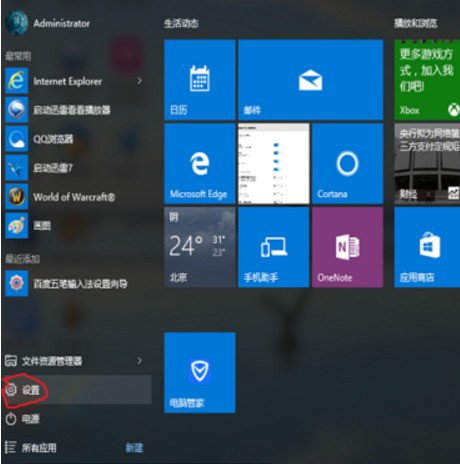Screen dimensions: 460x464
Task: Click the 启动迅雷7 text label
Action: (53, 168)
